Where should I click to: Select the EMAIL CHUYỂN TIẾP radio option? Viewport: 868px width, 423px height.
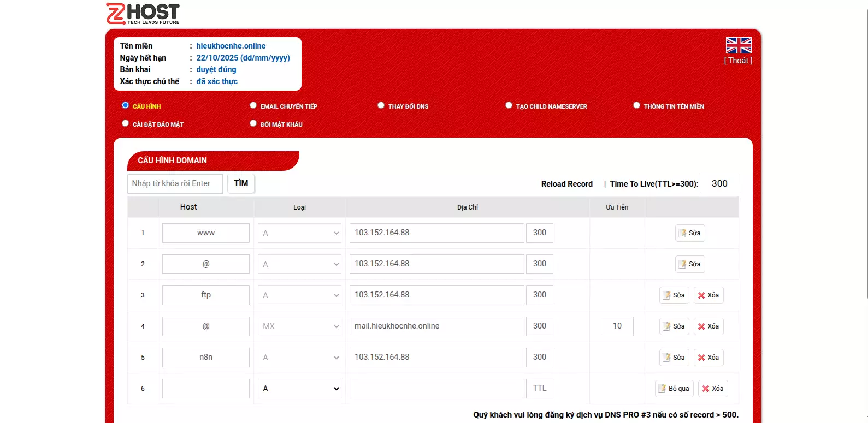(x=253, y=105)
